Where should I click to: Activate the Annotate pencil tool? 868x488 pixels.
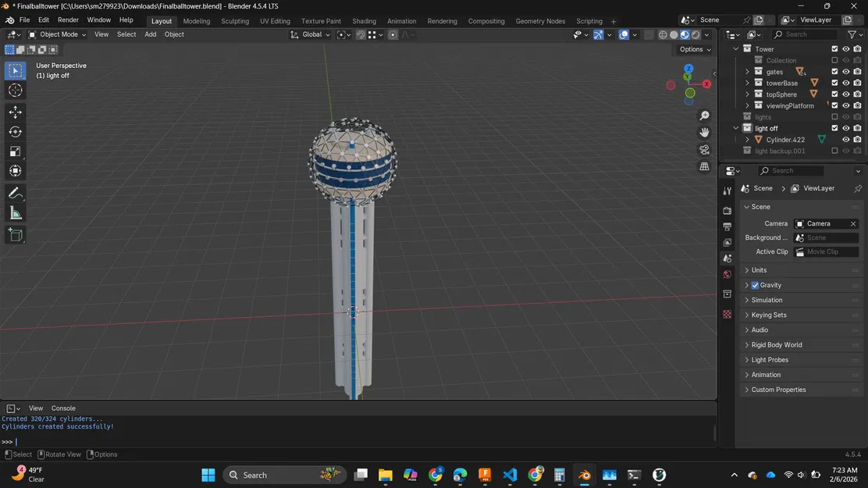[x=15, y=193]
